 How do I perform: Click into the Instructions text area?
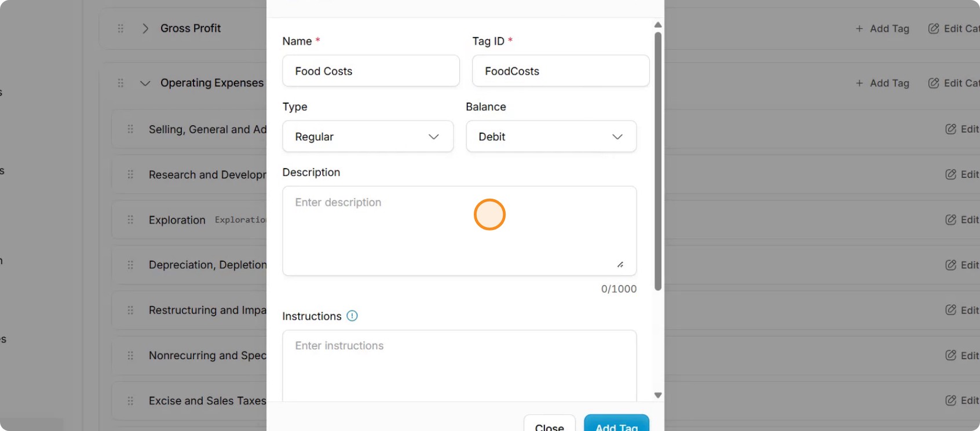pos(459,366)
